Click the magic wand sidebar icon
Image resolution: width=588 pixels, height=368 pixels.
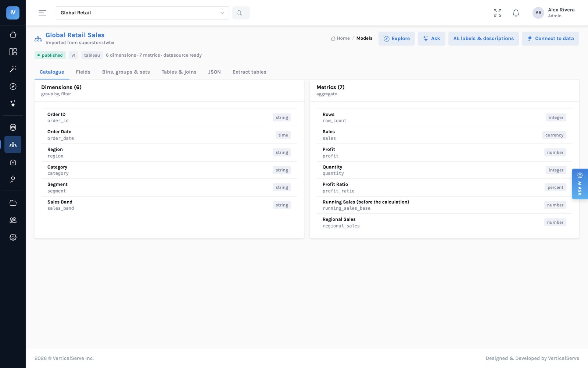(x=13, y=69)
